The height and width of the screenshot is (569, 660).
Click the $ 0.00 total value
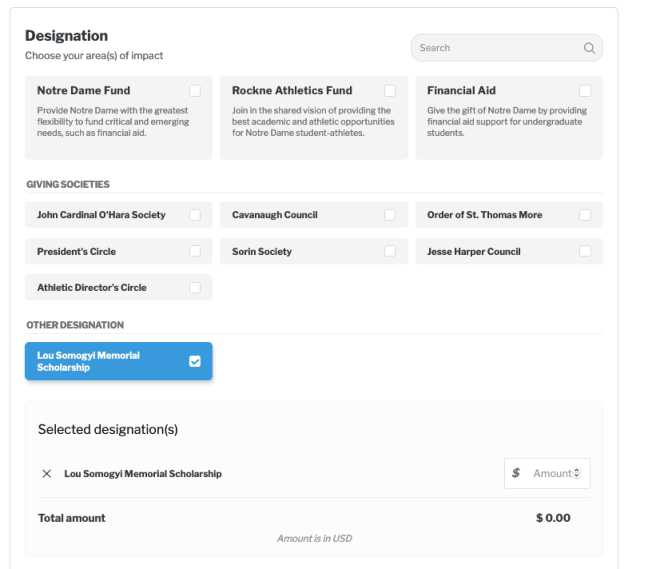point(553,518)
